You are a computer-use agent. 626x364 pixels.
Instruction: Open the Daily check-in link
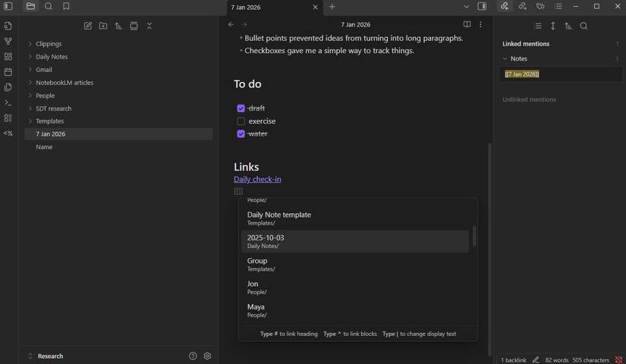[x=257, y=179]
